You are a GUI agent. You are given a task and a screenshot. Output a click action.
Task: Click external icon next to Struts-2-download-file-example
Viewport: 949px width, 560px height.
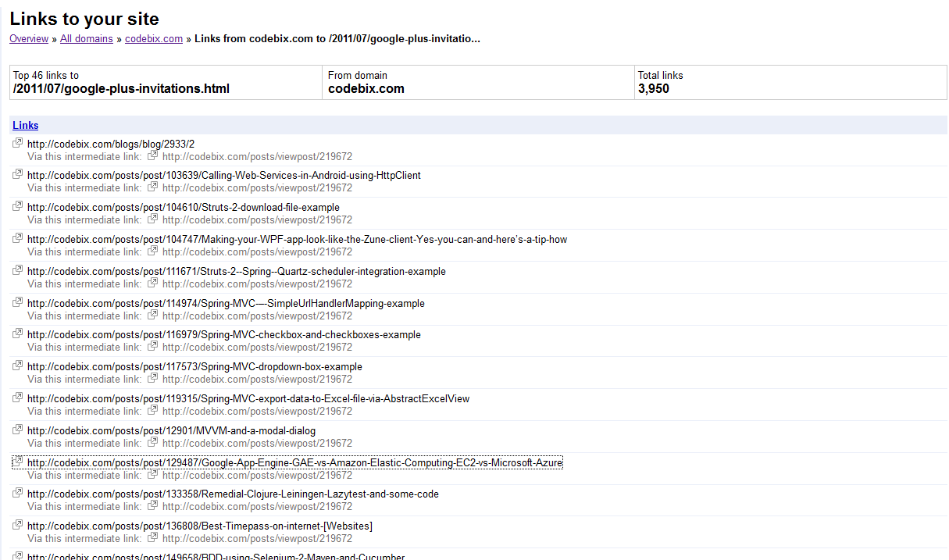click(x=17, y=207)
